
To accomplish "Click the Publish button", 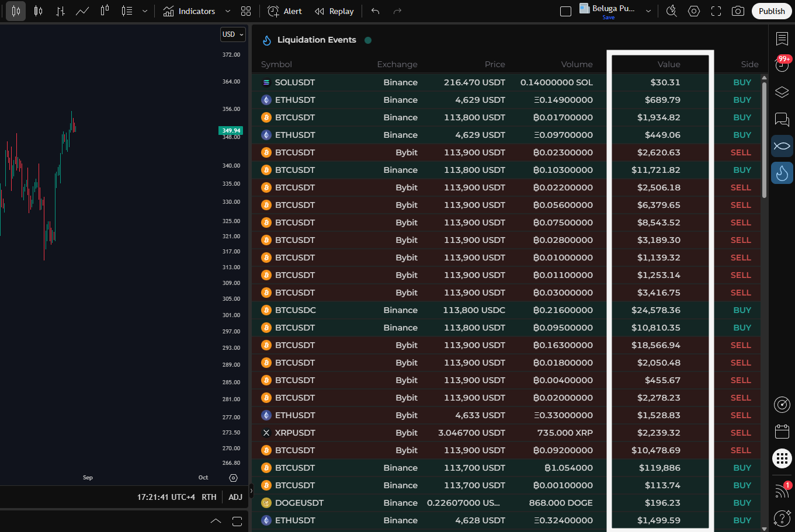I will click(x=771, y=11).
